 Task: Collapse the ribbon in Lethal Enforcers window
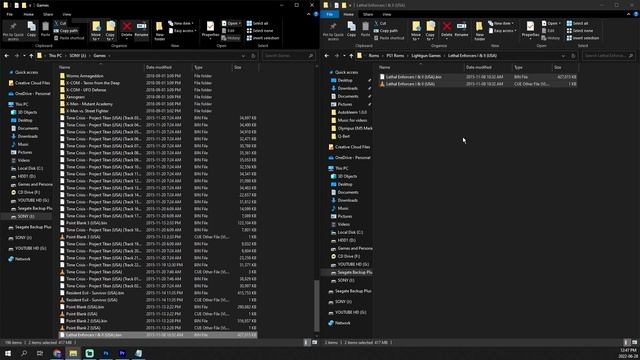pyautogui.click(x=629, y=14)
